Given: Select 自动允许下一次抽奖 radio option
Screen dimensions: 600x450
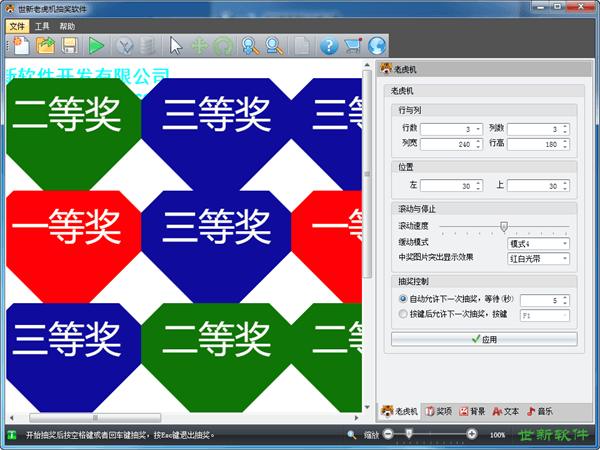Looking at the screenshot, I should point(403,299).
